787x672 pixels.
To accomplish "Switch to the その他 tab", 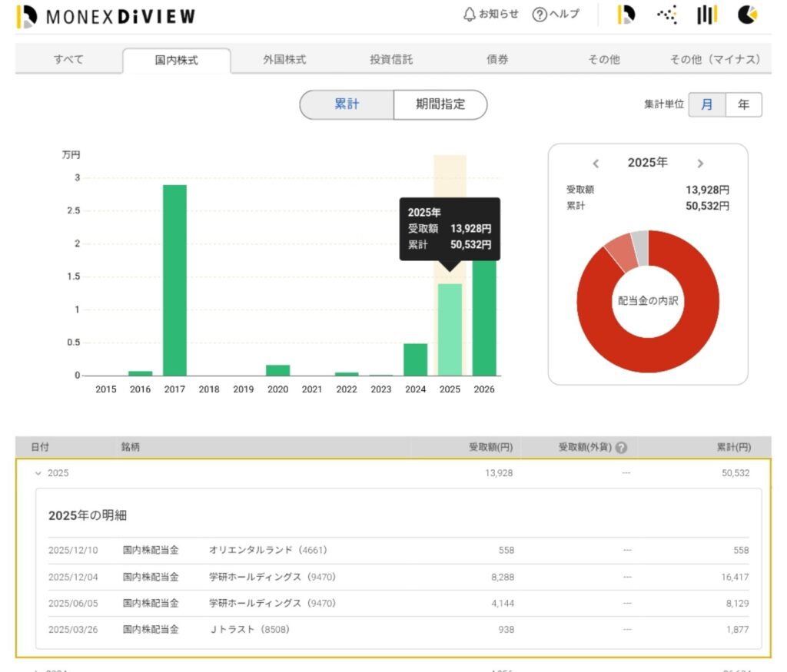I will (x=604, y=60).
